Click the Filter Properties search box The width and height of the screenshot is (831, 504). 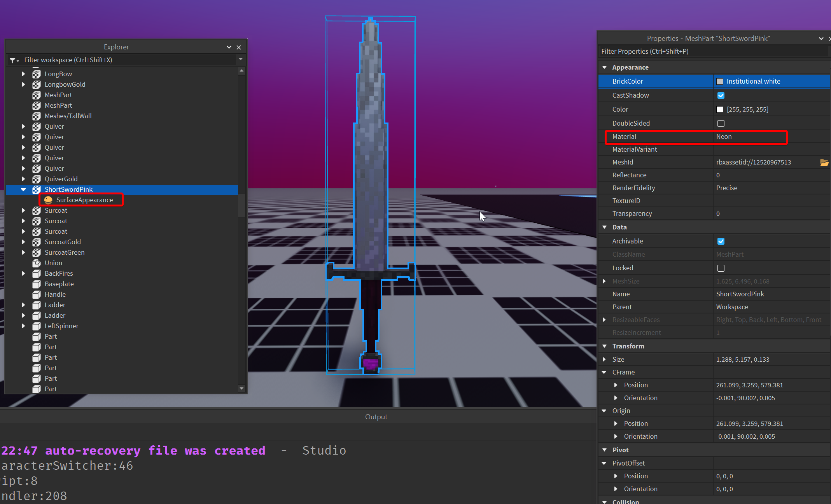click(681, 51)
